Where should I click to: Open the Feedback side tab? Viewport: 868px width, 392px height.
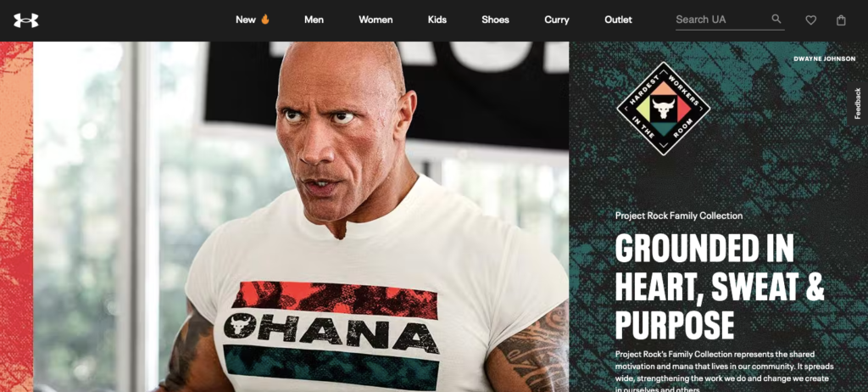pos(858,104)
